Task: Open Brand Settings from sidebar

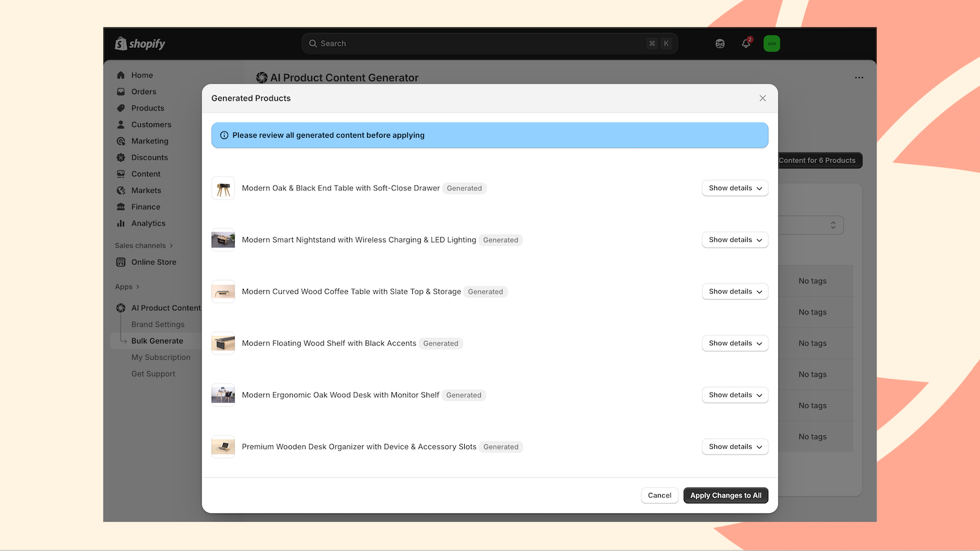Action: [x=157, y=324]
